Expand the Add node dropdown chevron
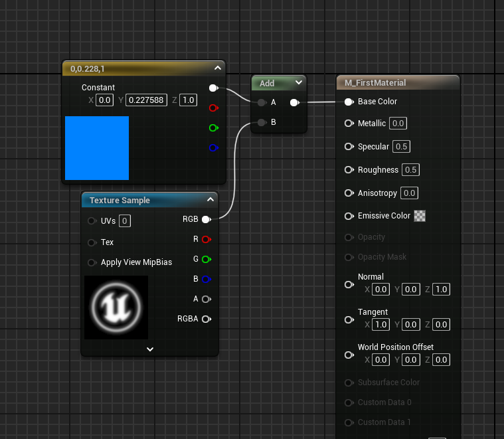The width and height of the screenshot is (504, 439). (299, 82)
